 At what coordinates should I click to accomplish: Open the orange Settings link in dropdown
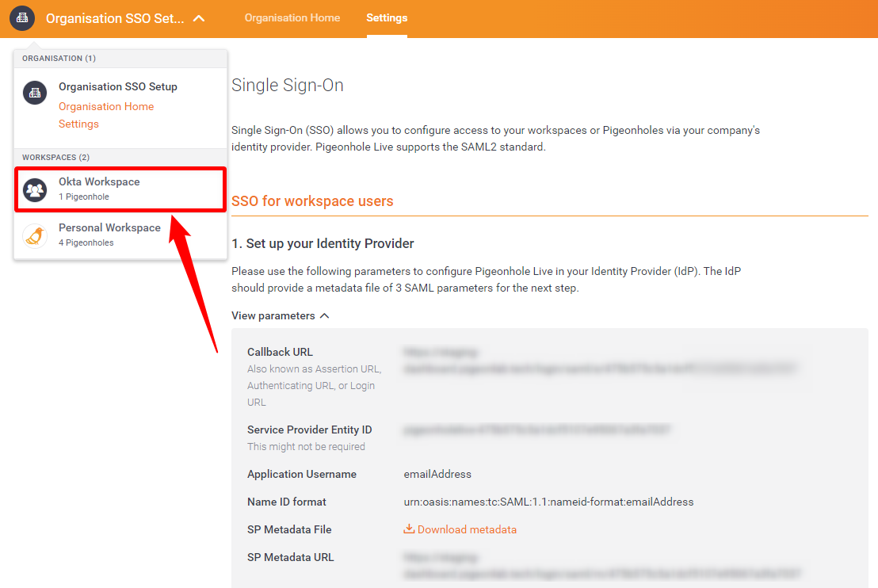coord(78,124)
